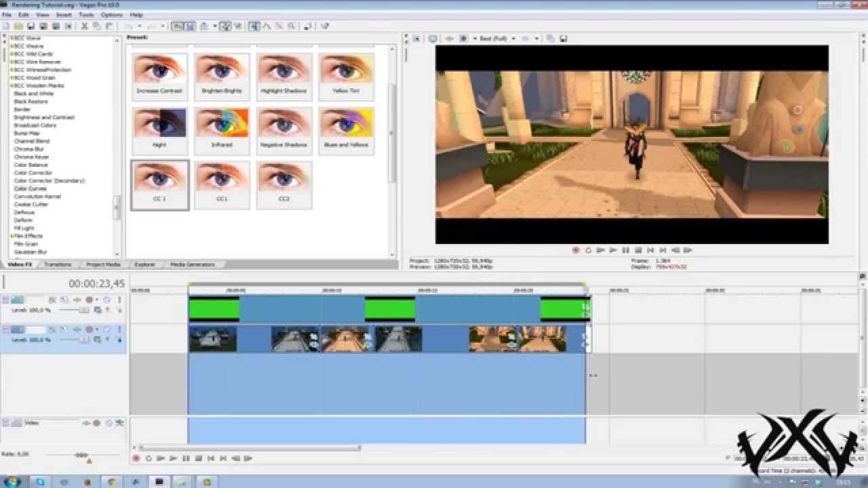Click the Rate slider below the track list
Viewport: 868px width, 488px height.
pyautogui.click(x=81, y=454)
